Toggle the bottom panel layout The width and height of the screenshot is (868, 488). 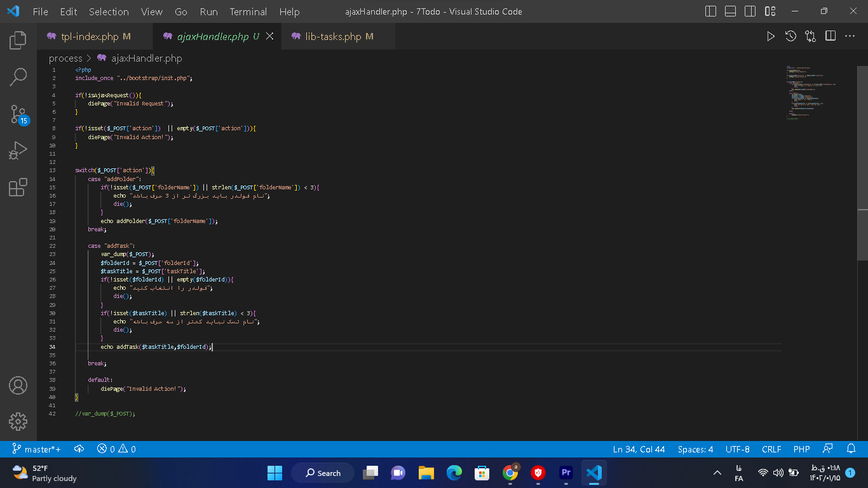pos(731,11)
